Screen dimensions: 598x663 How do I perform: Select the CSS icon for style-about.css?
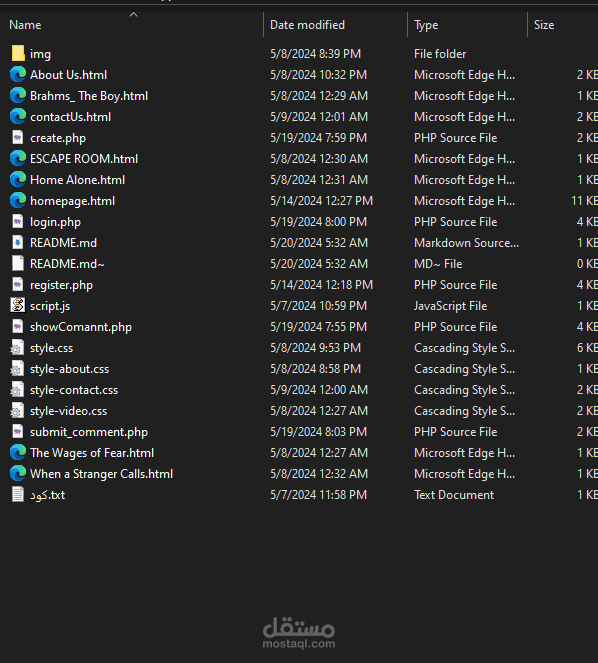click(18, 369)
